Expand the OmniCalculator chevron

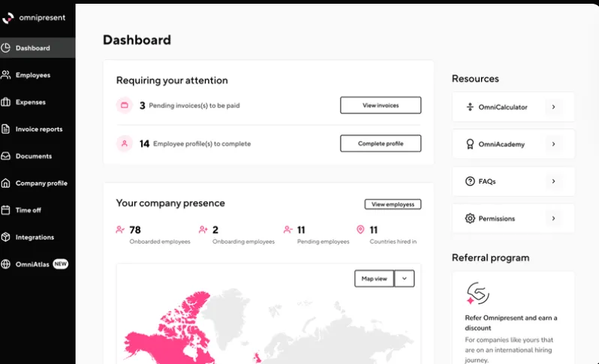[553, 107]
